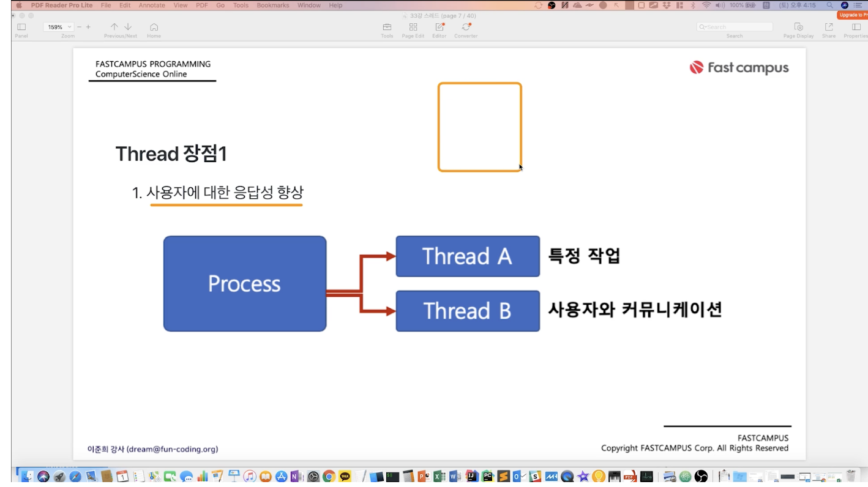This screenshot has height=487, width=868.
Task: Click the volume speaker icon
Action: tap(720, 5)
